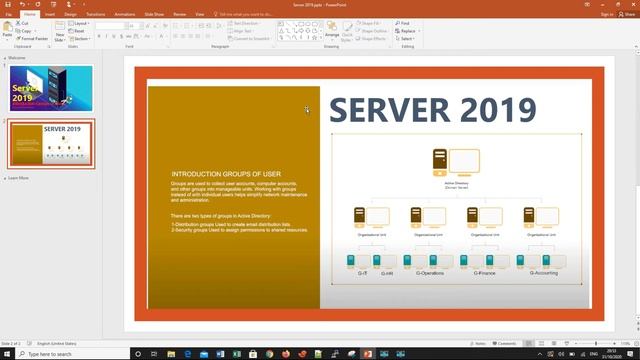This screenshot has width=640, height=360.
Task: Redo the last action
Action: (x=38, y=4)
